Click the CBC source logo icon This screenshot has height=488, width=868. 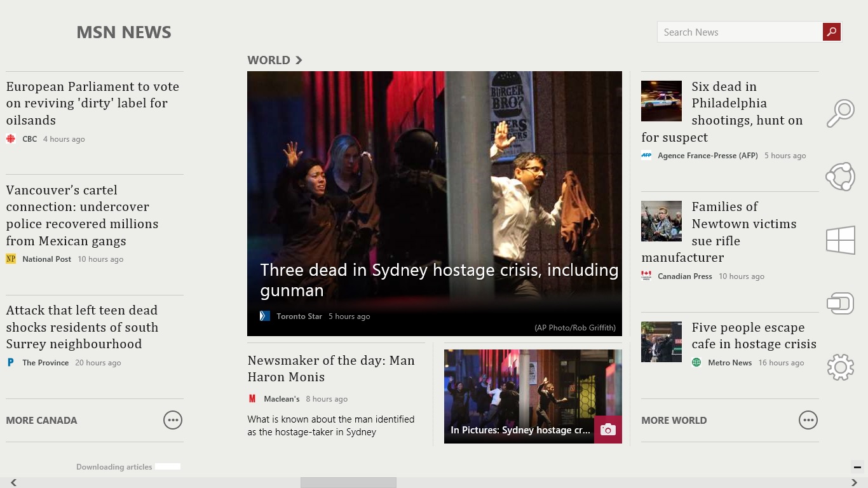point(11,139)
